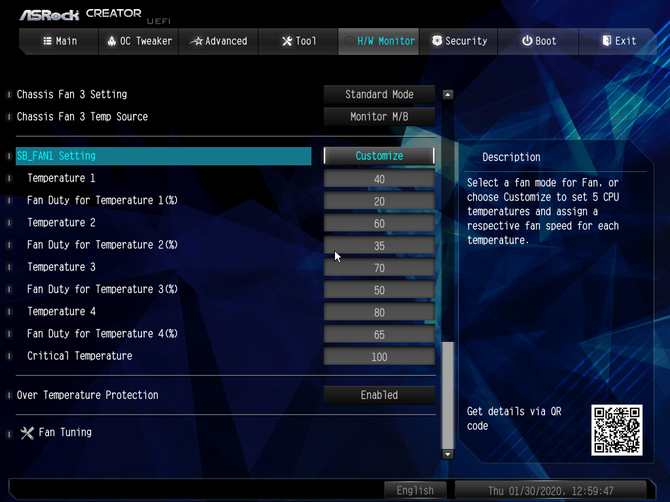Click the Security shield icon
This screenshot has width=670, height=502.
tap(437, 41)
